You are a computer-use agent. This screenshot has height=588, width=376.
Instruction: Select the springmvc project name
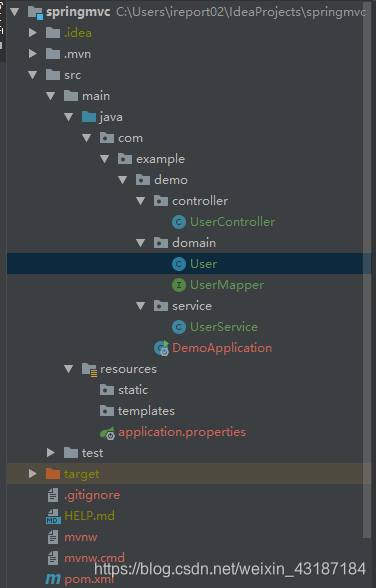(78, 12)
